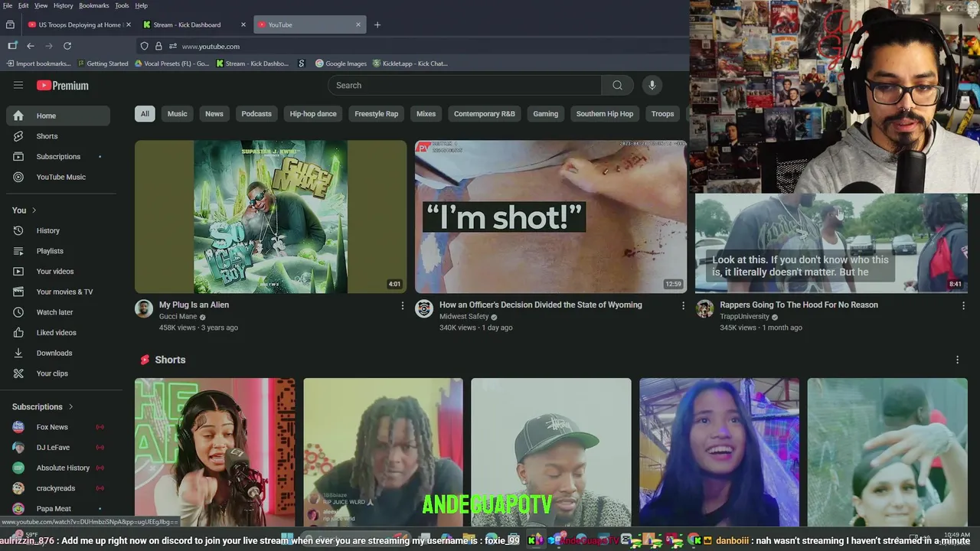Reload the page with refresh button
This screenshot has width=980, height=551.
click(67, 46)
